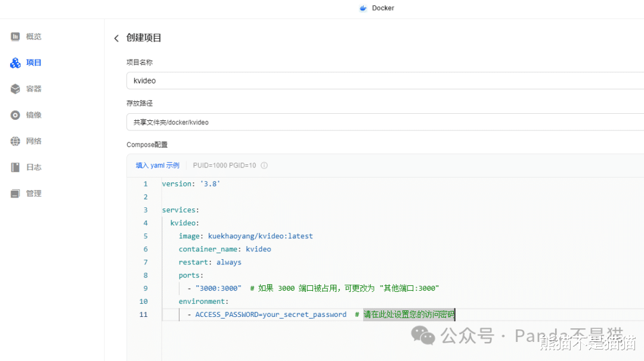Click the Logs (日志) book icon

coord(15,167)
